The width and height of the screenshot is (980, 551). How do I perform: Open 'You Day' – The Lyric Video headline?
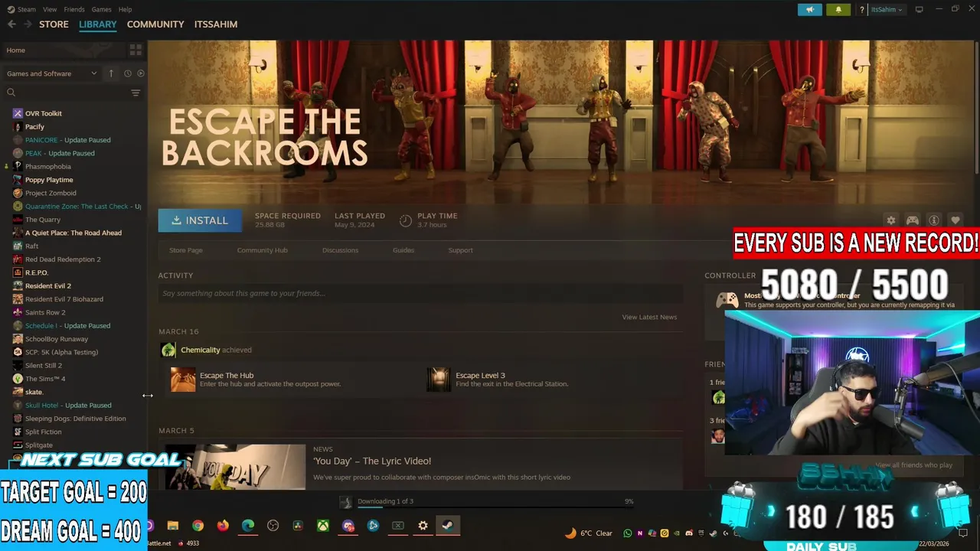[372, 461]
